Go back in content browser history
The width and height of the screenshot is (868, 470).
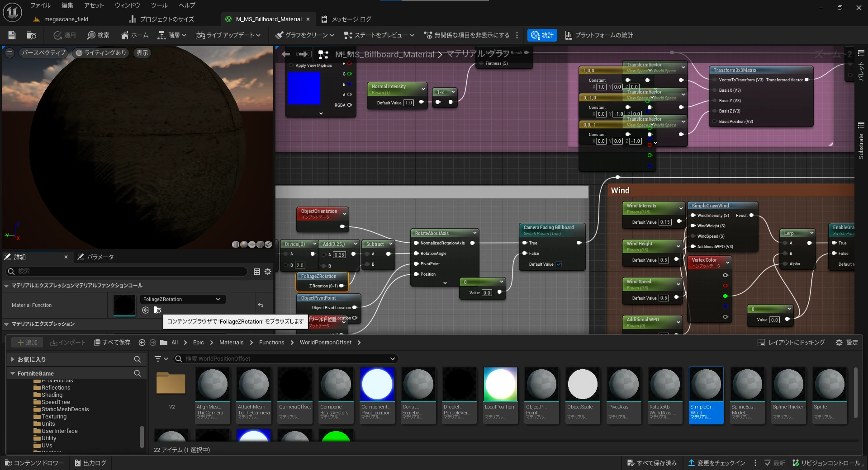click(142, 343)
